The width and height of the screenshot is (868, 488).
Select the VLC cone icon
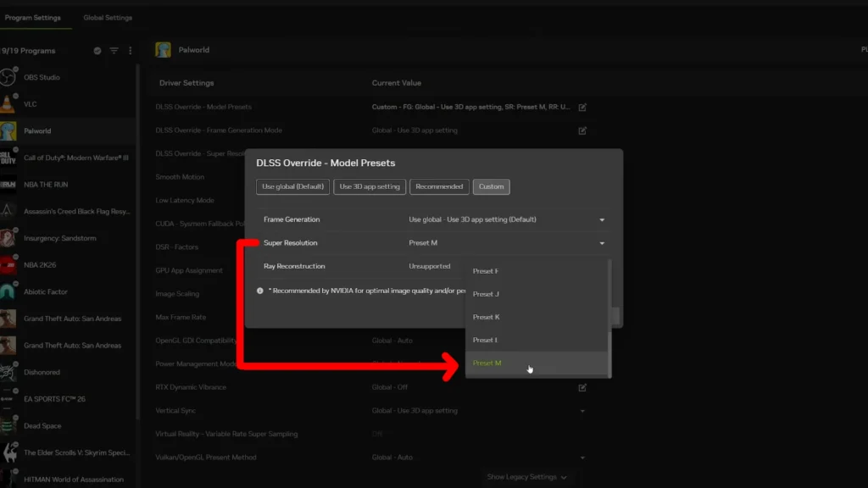click(8, 104)
